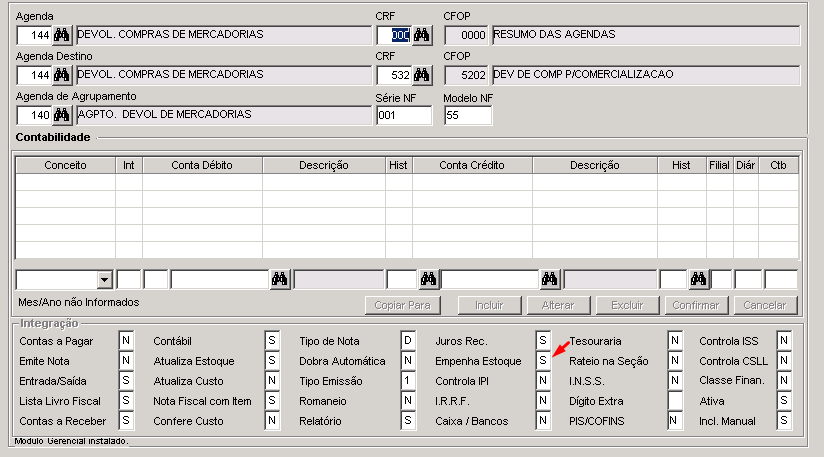Select the Filial column header
The width and height of the screenshot is (824, 457).
coord(719,165)
